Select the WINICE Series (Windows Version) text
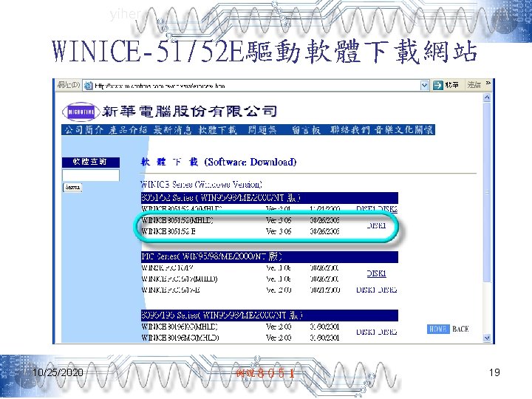The width and height of the screenshot is (532, 399). [201, 185]
